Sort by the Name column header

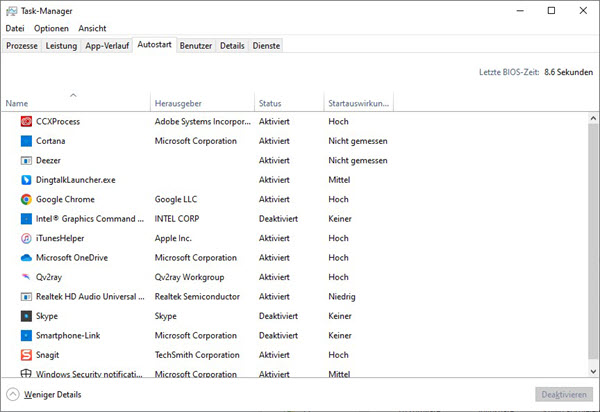[x=76, y=102]
